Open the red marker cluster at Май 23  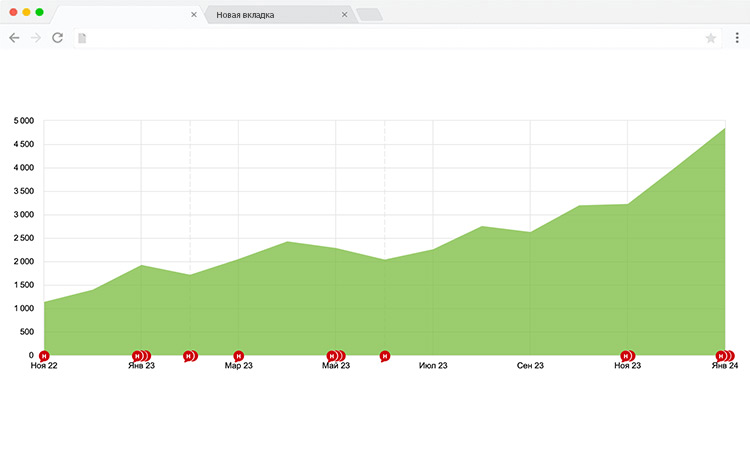click(x=335, y=356)
